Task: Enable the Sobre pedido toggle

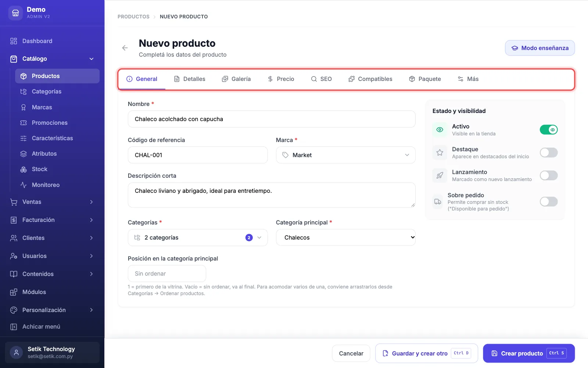Action: pos(549,201)
